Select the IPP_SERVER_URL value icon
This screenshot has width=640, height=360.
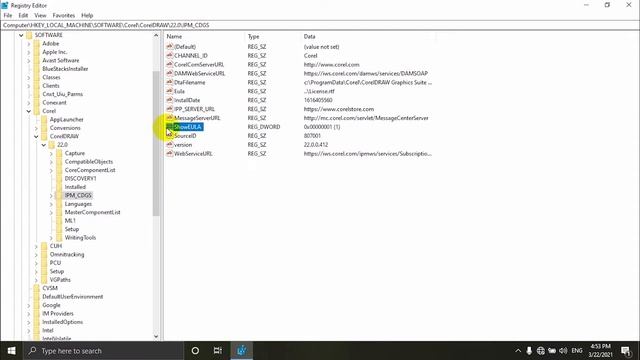tap(169, 109)
